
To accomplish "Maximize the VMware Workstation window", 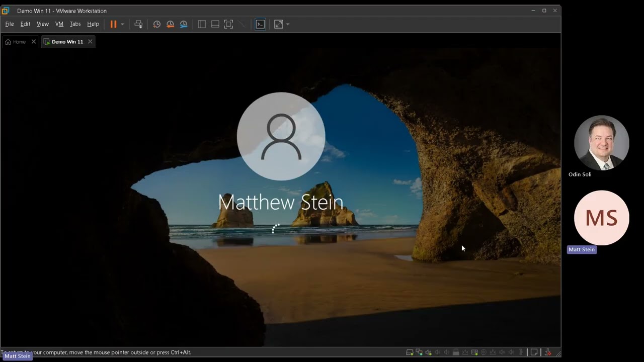I will pos(544,11).
